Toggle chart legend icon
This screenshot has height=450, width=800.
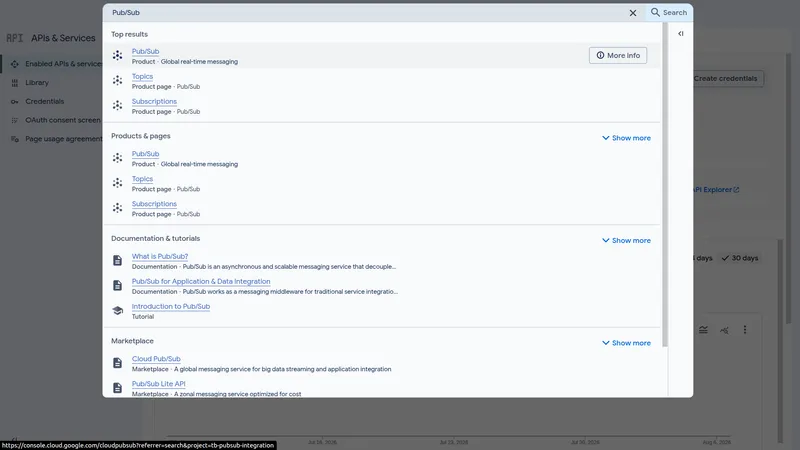point(703,330)
